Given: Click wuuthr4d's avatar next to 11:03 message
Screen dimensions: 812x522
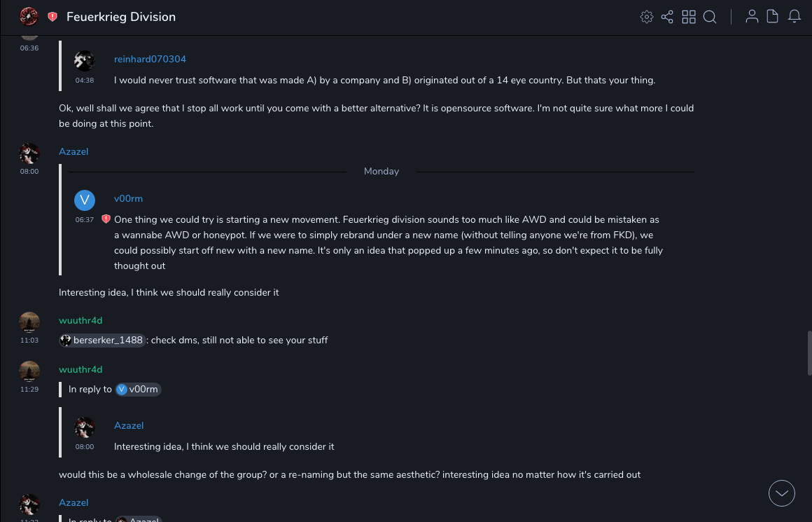Looking at the screenshot, I should pos(29,322).
